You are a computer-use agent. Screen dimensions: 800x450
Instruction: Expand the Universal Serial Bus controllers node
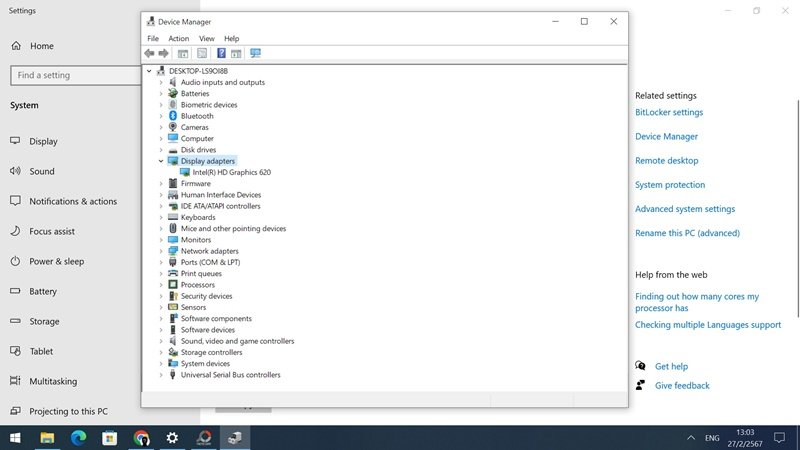tap(161, 375)
